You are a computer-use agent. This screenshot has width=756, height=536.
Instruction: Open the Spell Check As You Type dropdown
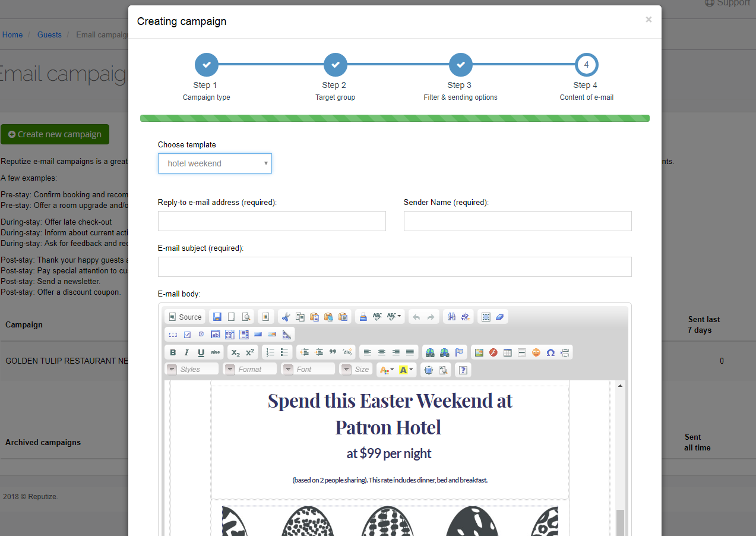click(x=394, y=317)
